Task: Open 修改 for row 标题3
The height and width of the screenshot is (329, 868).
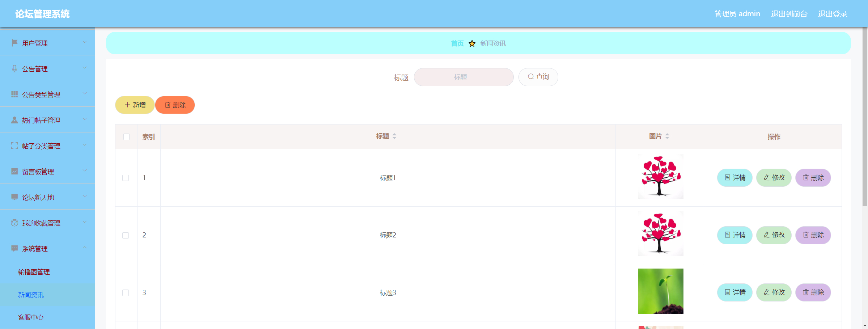Action: (774, 292)
